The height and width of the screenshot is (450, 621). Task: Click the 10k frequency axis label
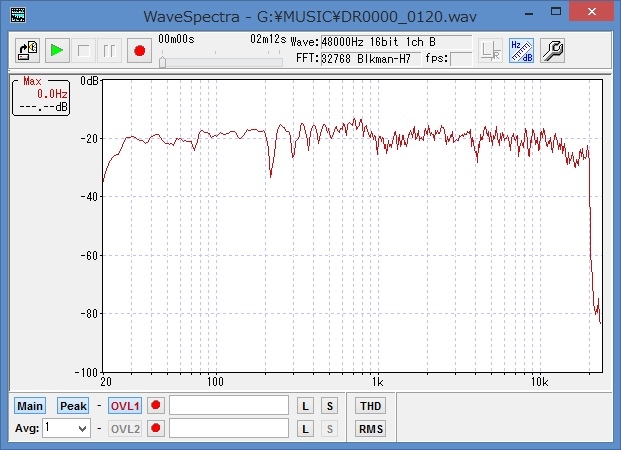coord(539,382)
